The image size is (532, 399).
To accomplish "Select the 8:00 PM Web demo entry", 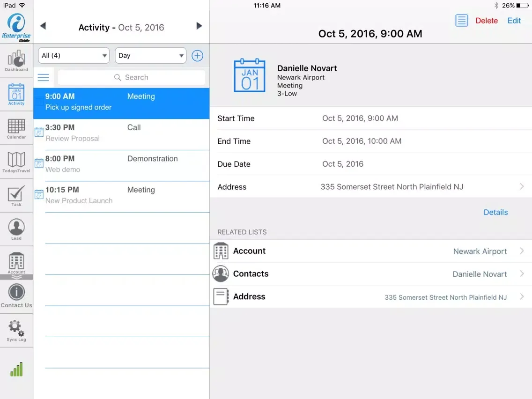I will [121, 166].
